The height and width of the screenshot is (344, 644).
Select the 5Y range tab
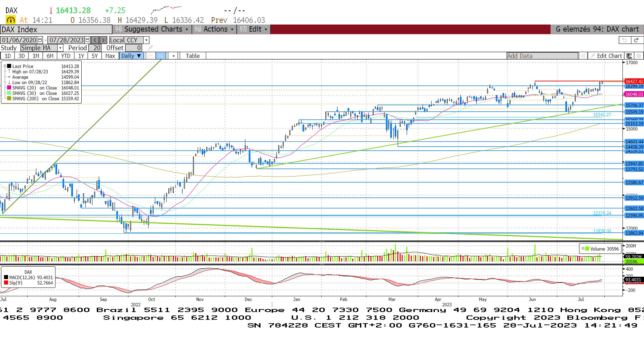click(95, 56)
